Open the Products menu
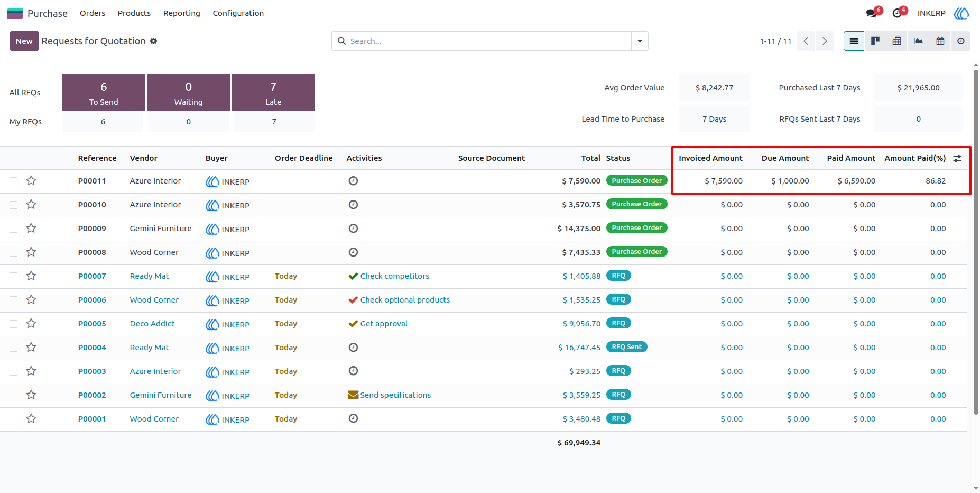980x493 pixels. point(134,13)
